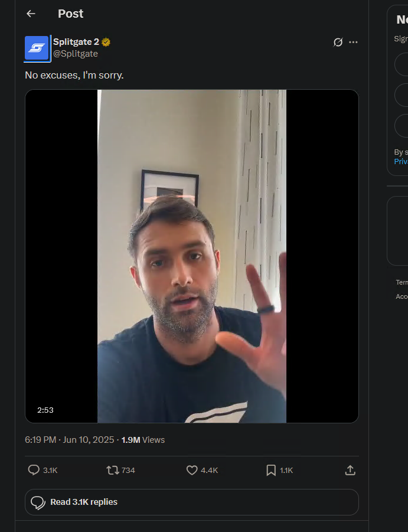Like the post with the heart icon
408x532 pixels.
192,470
